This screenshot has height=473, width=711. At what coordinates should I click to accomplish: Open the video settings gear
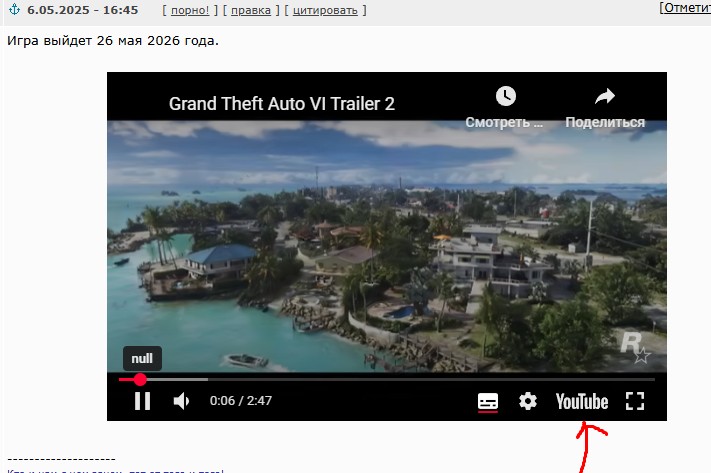pos(528,401)
